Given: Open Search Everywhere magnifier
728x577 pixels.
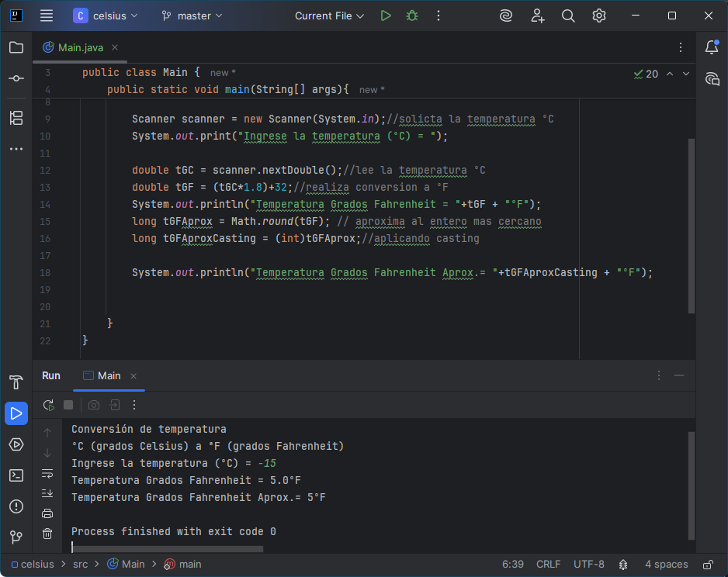Looking at the screenshot, I should pyautogui.click(x=568, y=16).
